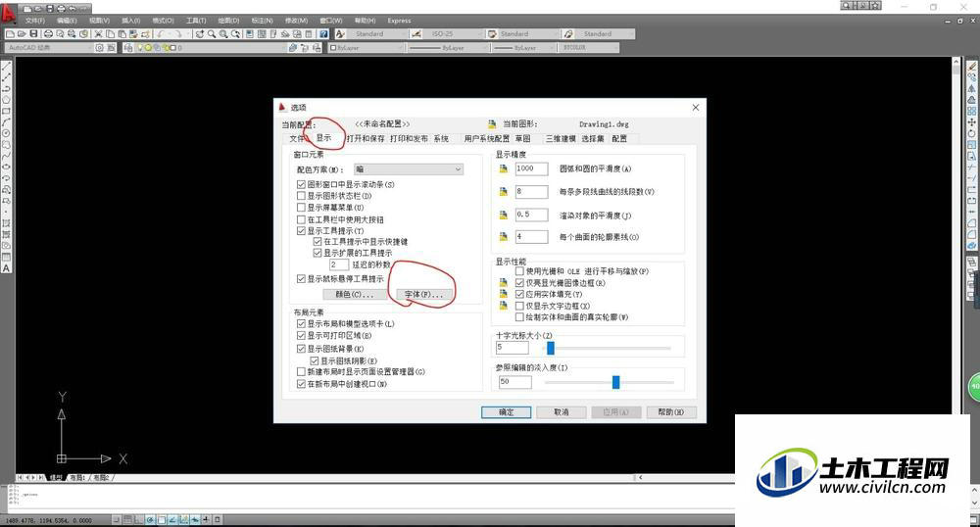Click the Plot printer icon in Standard toolbar
Image resolution: width=980 pixels, height=527 pixels.
click(x=48, y=33)
